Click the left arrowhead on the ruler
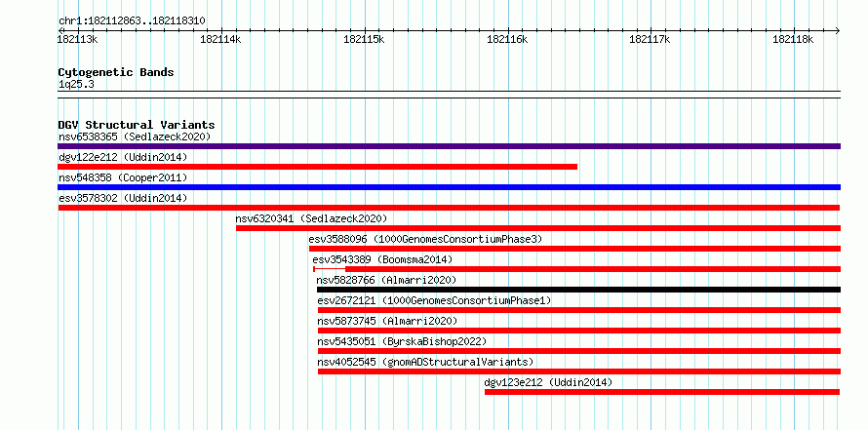The height and width of the screenshot is (430, 868). pyautogui.click(x=60, y=30)
